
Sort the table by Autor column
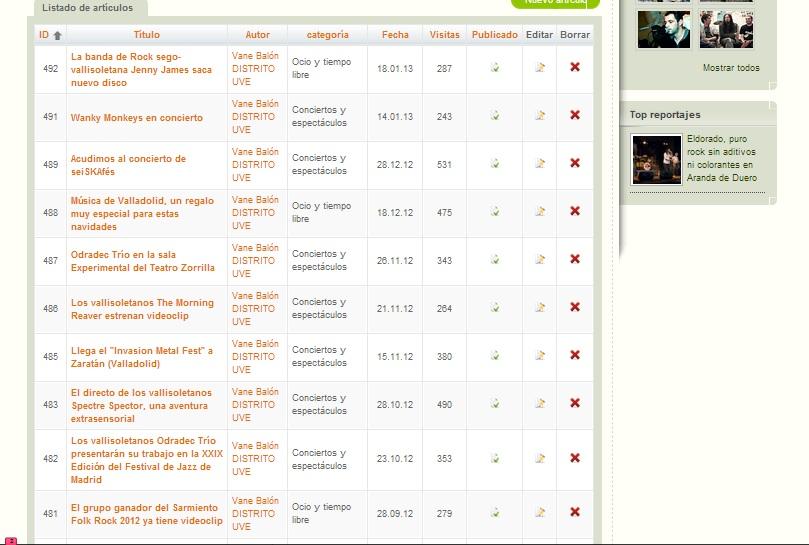pos(257,35)
